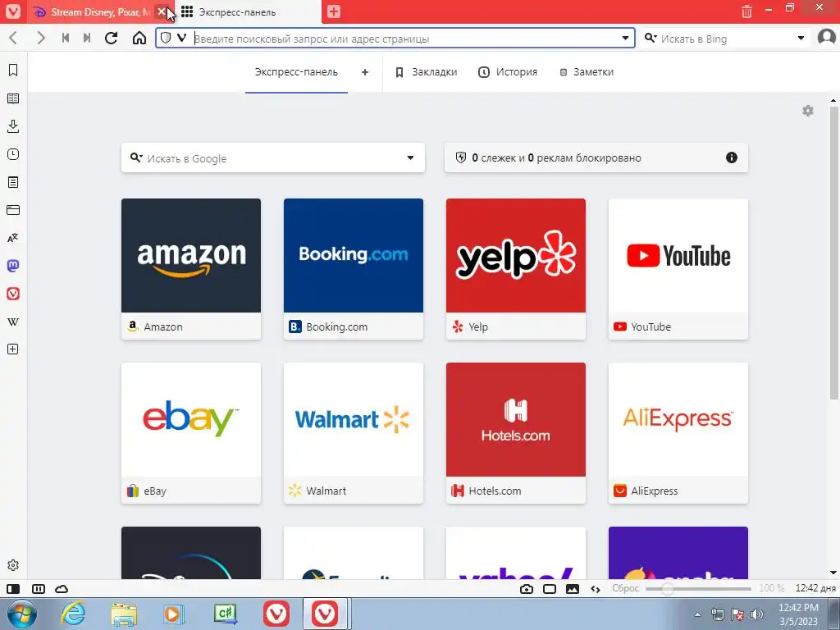The height and width of the screenshot is (630, 840).
Task: Open the Yelp speed dial
Action: [516, 269]
